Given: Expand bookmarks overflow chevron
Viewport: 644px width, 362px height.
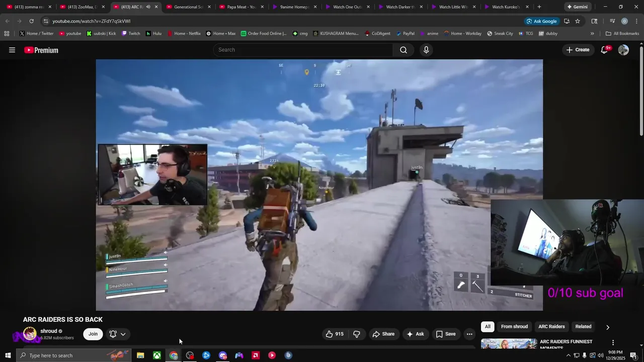Looking at the screenshot, I should click(x=592, y=34).
